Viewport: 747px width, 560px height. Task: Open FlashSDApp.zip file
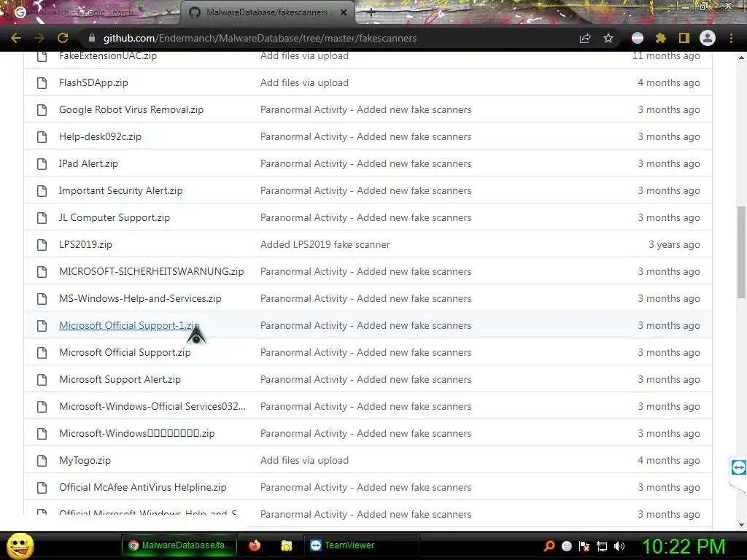[x=93, y=83]
